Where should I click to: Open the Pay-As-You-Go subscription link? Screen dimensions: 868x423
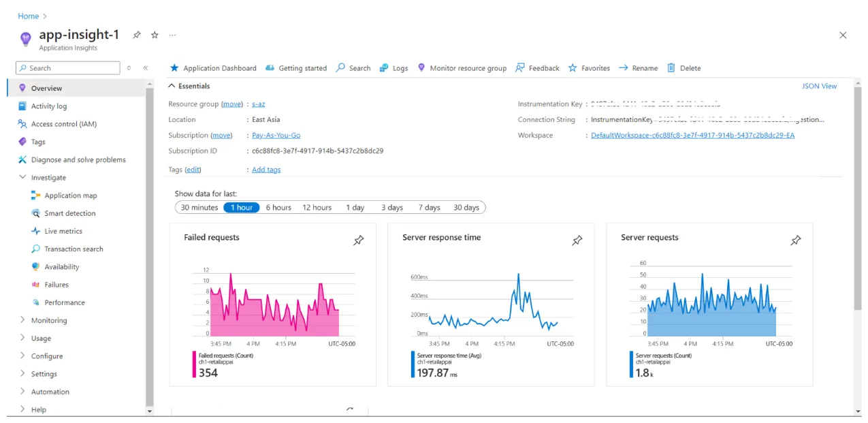pos(276,136)
